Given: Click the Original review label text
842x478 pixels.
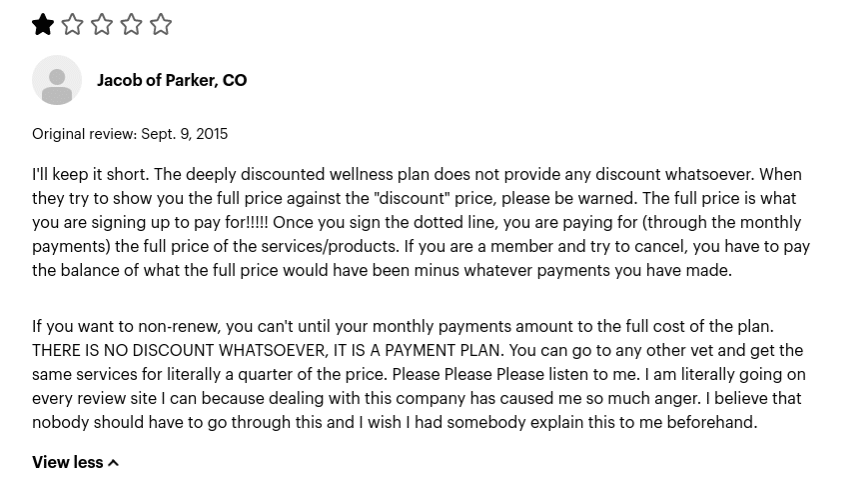Looking at the screenshot, I should 85,134.
